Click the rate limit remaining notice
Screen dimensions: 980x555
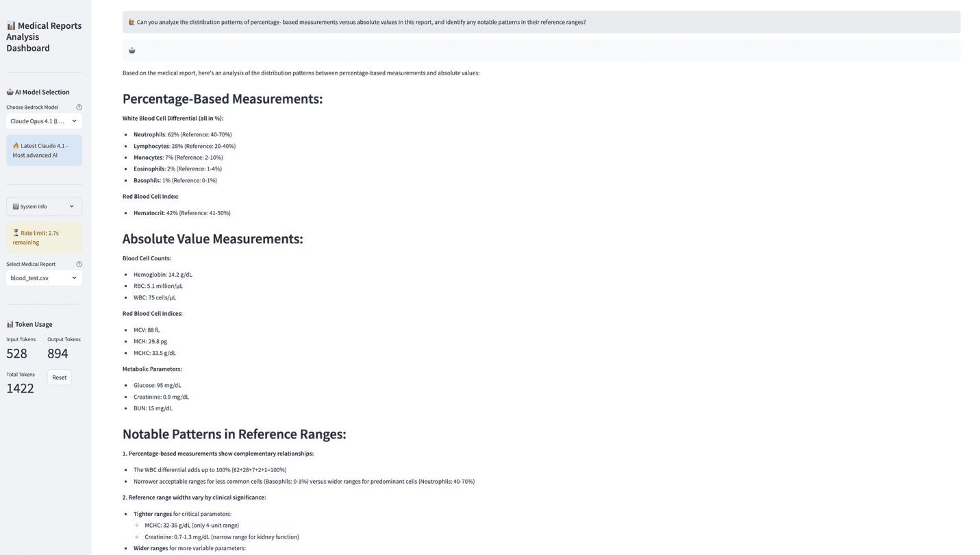pos(44,237)
